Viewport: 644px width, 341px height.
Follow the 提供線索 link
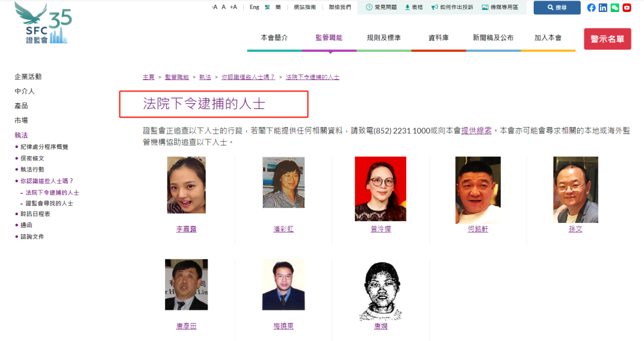pyautogui.click(x=476, y=131)
